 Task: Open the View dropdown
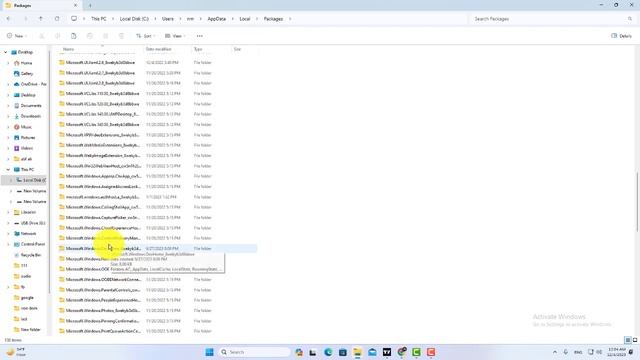click(x=175, y=36)
